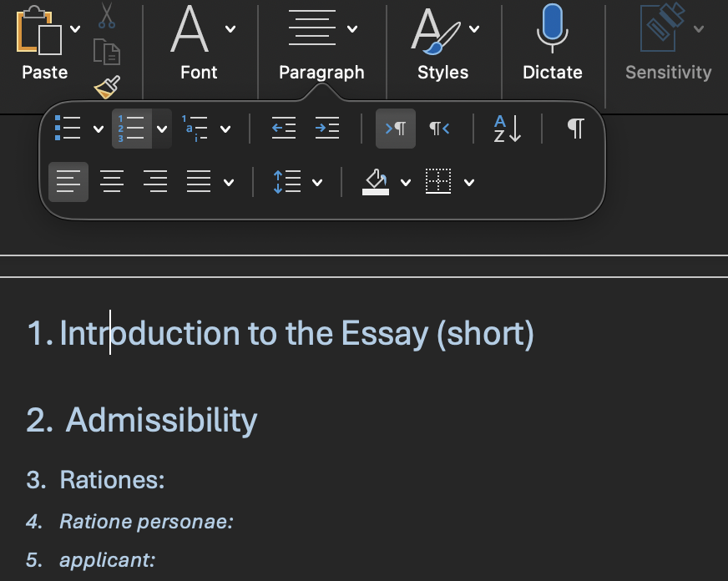The image size is (728, 581).
Task: Apply numbered list formatting
Action: click(132, 129)
